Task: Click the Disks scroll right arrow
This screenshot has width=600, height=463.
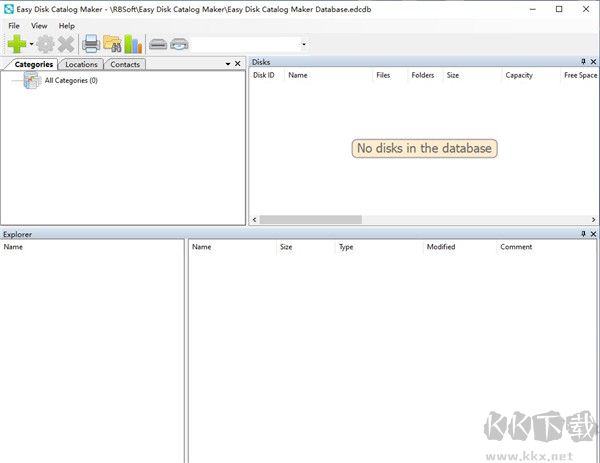Action: (593, 220)
